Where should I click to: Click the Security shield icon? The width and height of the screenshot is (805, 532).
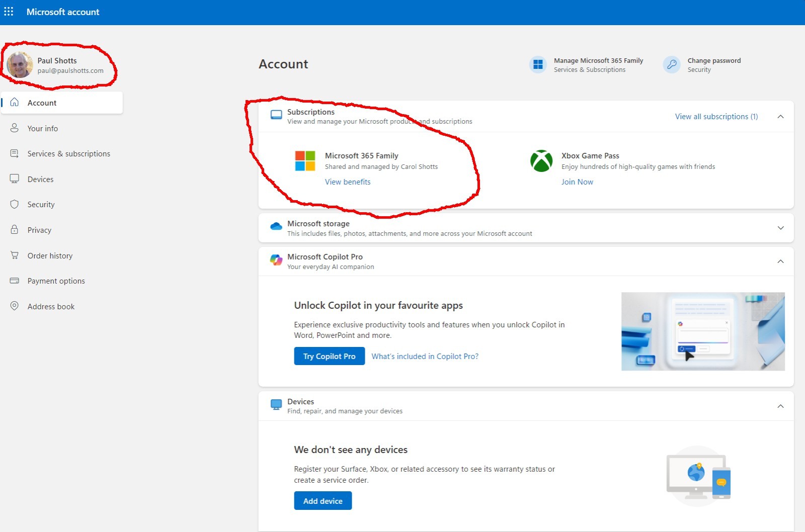click(x=15, y=204)
